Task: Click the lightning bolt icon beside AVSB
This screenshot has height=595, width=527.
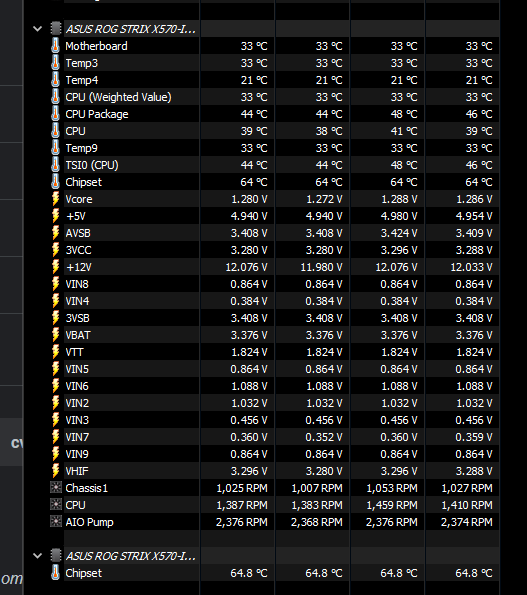Action: point(56,233)
